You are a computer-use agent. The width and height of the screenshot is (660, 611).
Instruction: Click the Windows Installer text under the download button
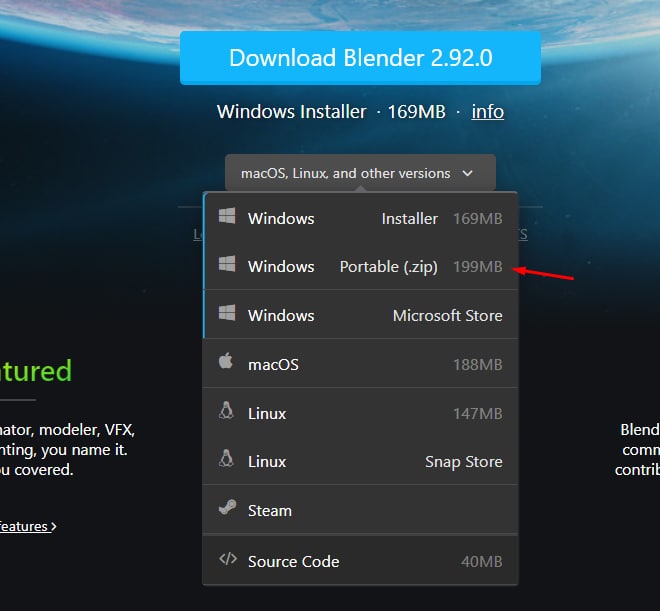[292, 112]
